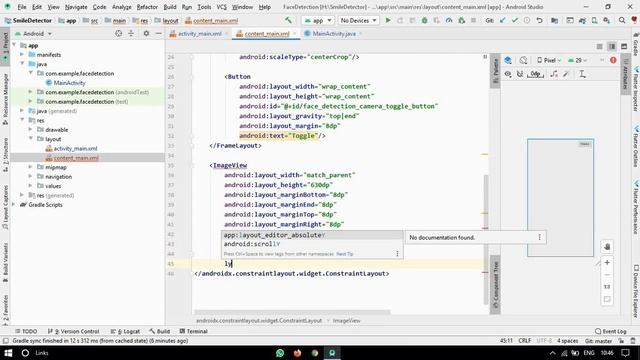This screenshot has width=640, height=360.
Task: Open Project Structure from the toolbar
Action: pyautogui.click(x=554, y=20)
